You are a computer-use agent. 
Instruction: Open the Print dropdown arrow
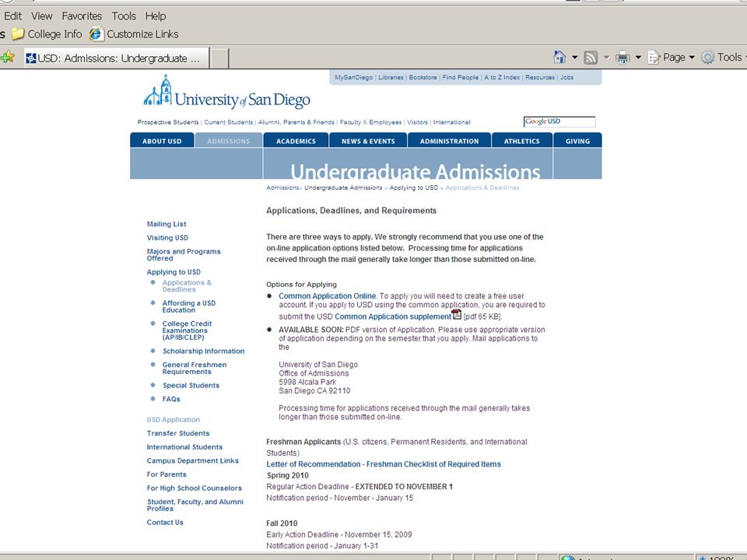pos(638,58)
